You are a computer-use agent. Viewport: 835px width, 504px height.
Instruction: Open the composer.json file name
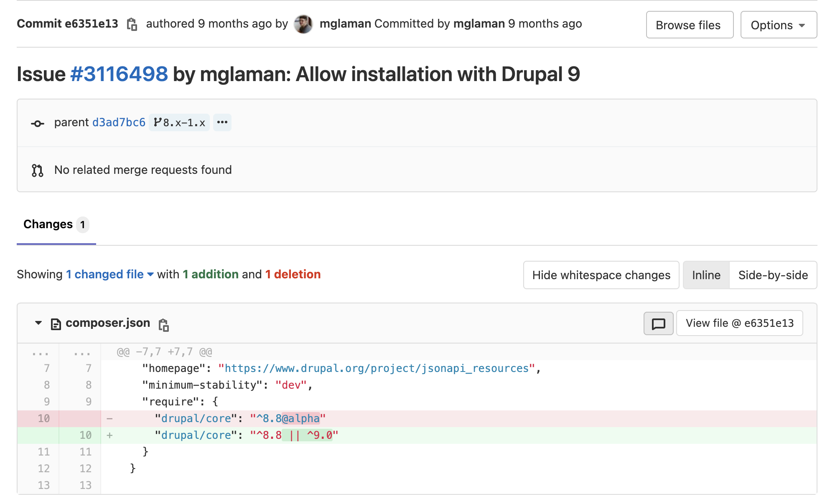[108, 323]
